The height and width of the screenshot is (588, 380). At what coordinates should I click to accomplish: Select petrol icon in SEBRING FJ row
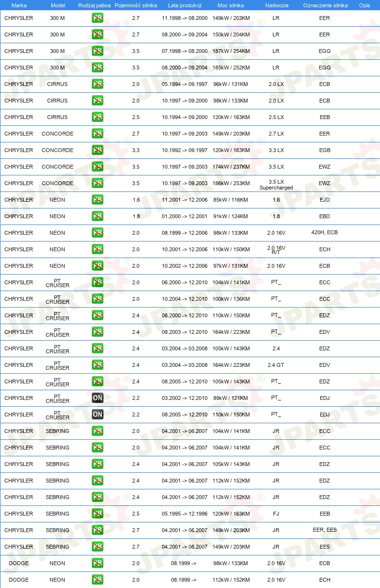click(98, 514)
